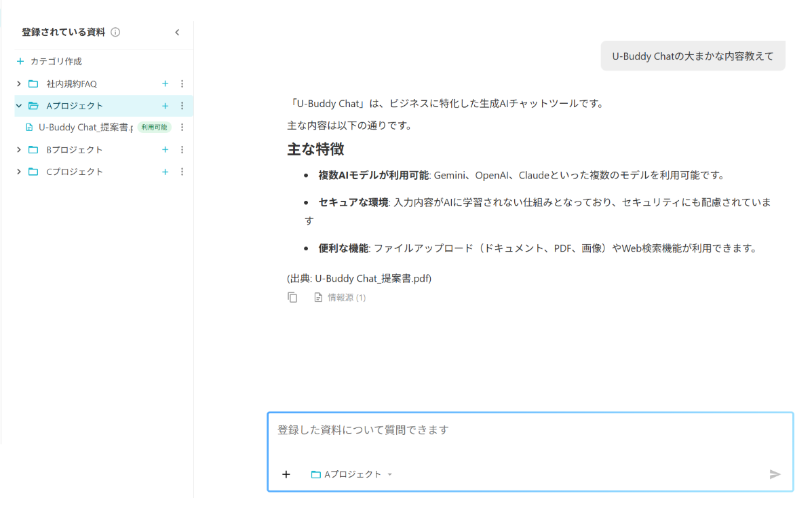Click the document icon beside 情報源 (1)
This screenshot has height=519, width=812.
coord(318,297)
